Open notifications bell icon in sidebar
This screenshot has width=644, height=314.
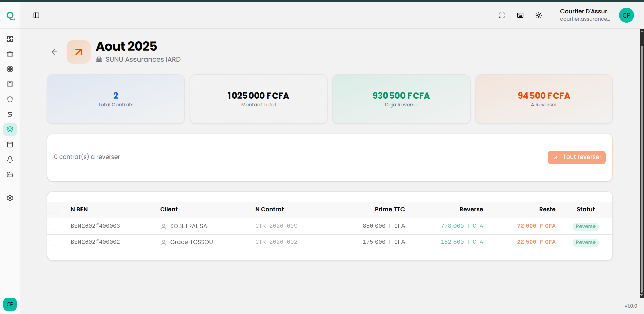point(10,160)
